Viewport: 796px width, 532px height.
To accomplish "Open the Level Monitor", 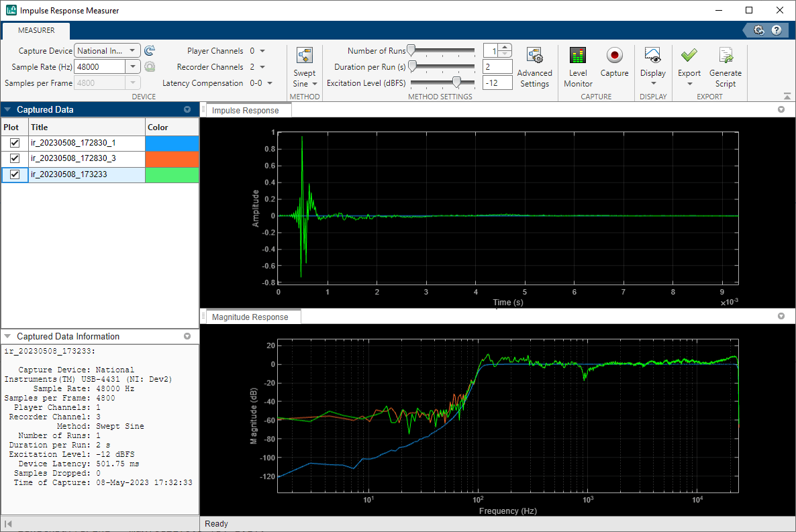I will coord(577,65).
